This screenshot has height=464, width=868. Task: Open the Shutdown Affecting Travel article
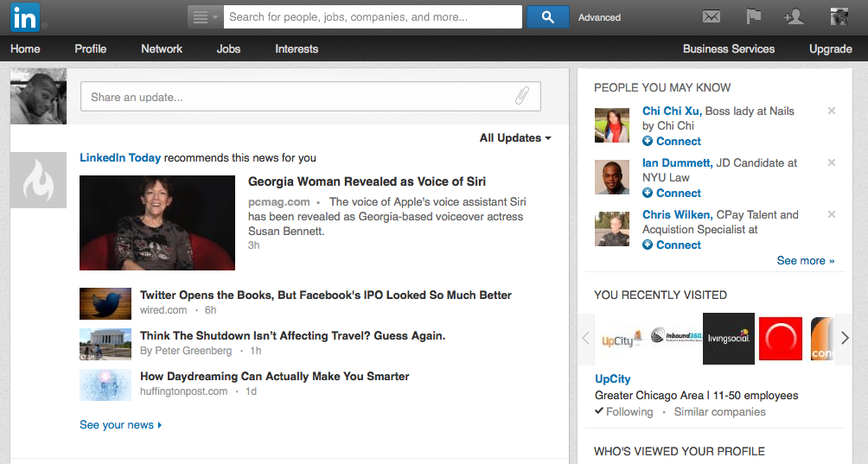(x=293, y=336)
